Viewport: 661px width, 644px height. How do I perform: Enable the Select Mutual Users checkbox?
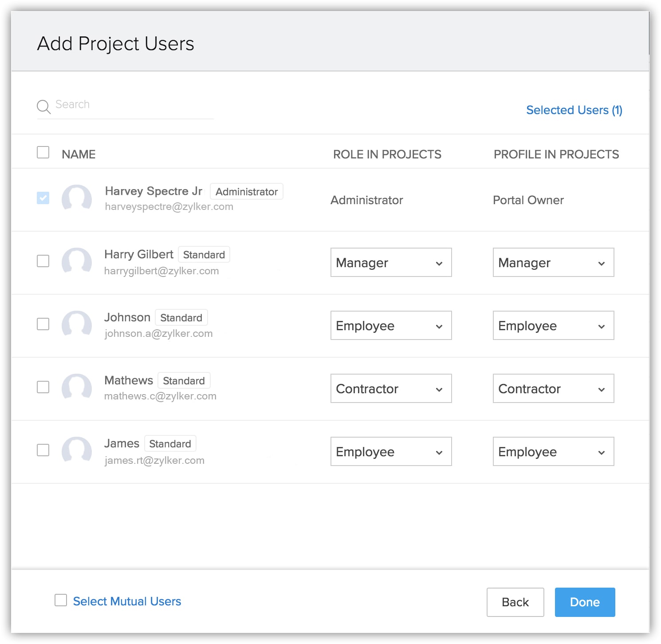(x=61, y=601)
